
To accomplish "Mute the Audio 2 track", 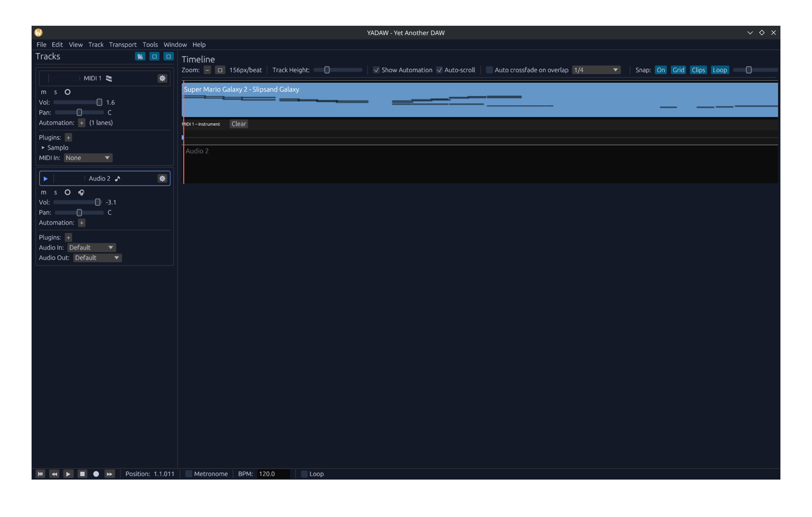I will (44, 192).
